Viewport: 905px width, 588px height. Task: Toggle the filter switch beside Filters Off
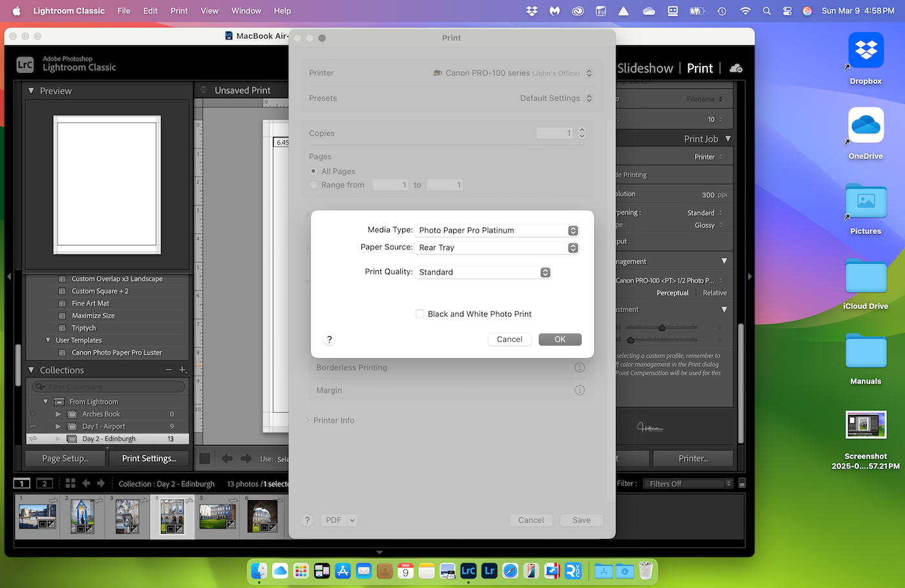pyautogui.click(x=742, y=483)
